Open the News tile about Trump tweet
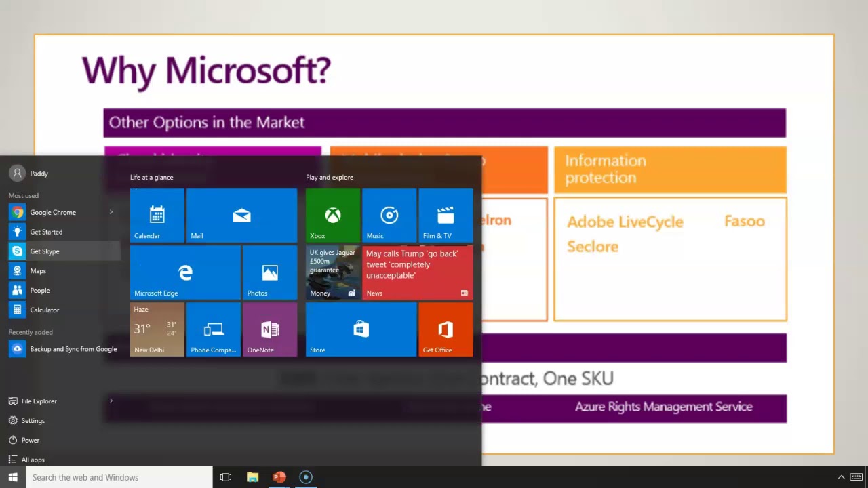The width and height of the screenshot is (868, 488). point(418,272)
